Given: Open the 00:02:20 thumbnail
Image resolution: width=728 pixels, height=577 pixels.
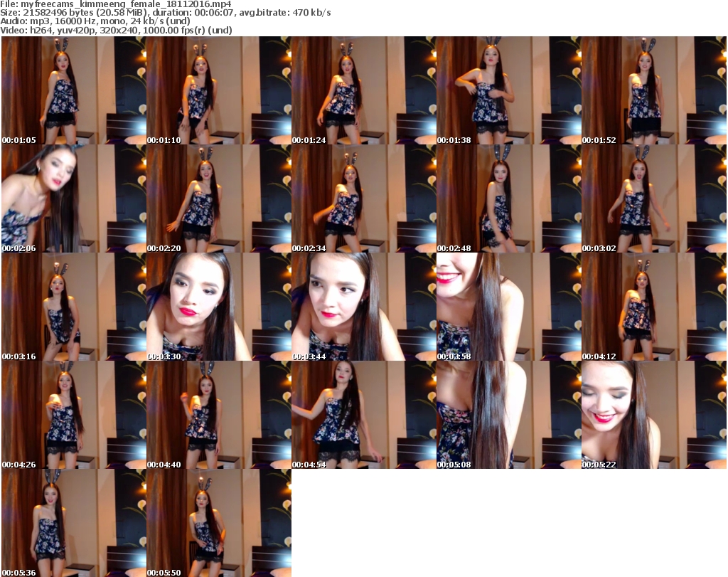Looking at the screenshot, I should click(218, 198).
